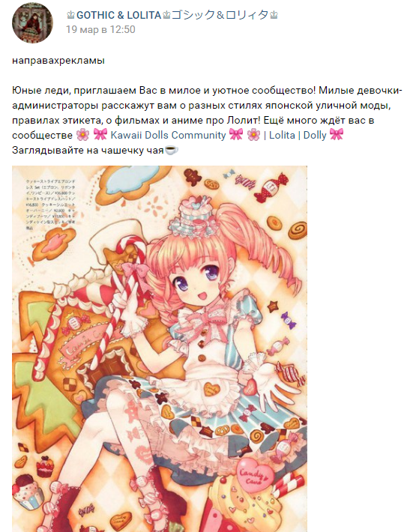Click the teacup emoji after чая
407x532 pixels.
172,150
